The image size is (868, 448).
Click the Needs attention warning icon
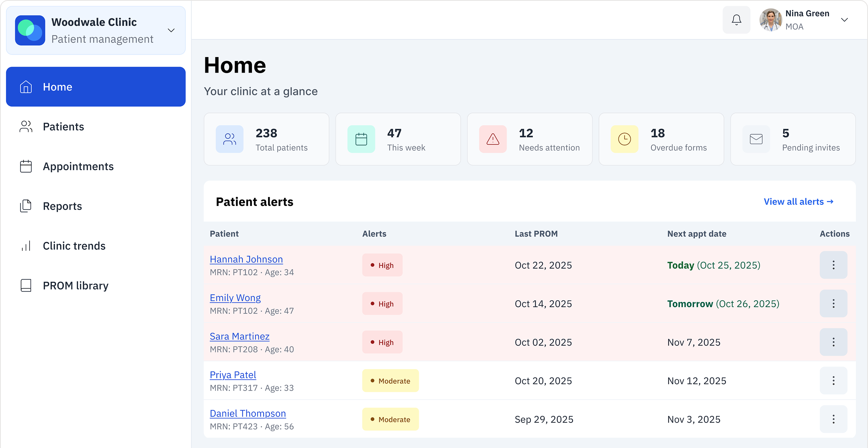(492, 139)
